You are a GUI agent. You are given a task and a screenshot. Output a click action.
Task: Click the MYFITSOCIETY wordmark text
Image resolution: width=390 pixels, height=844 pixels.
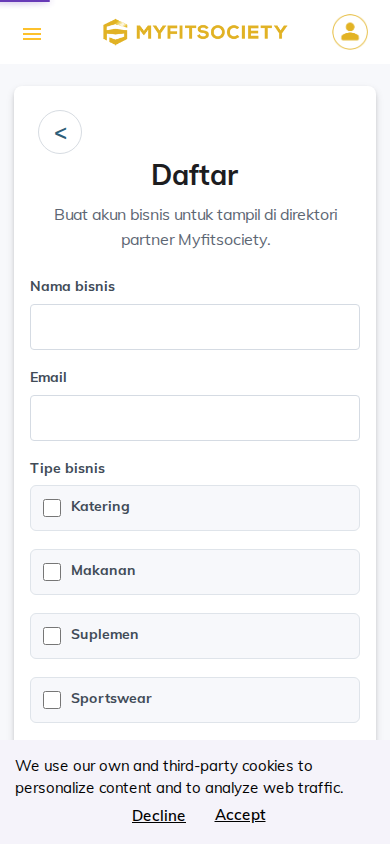pos(211,33)
